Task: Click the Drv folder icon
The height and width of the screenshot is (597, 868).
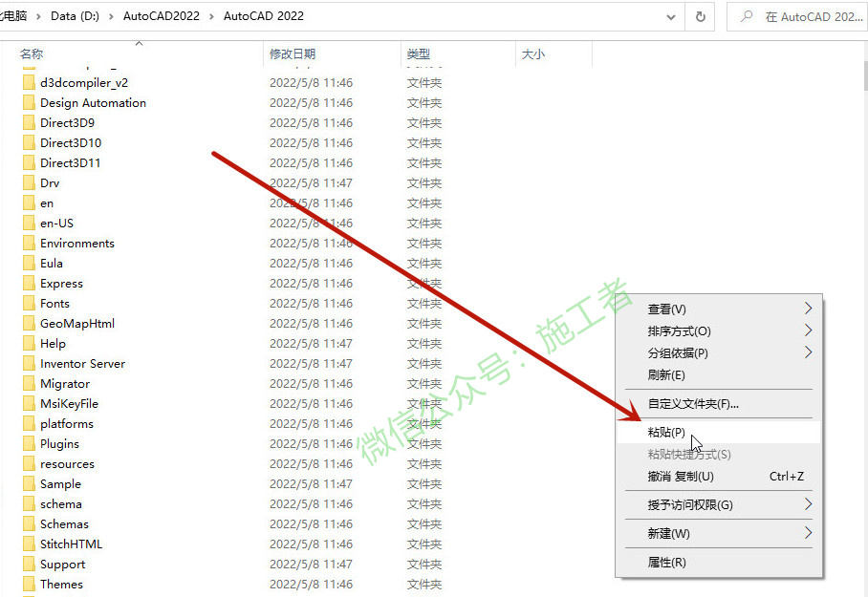Action: (30, 183)
